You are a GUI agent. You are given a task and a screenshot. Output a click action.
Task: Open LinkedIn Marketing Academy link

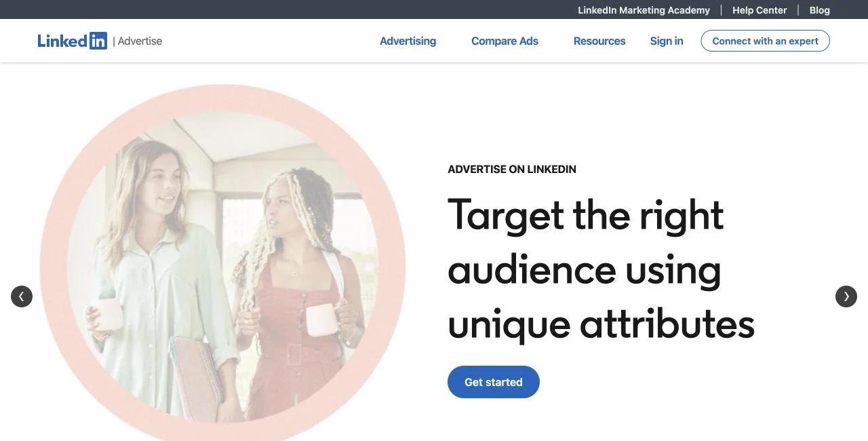644,10
